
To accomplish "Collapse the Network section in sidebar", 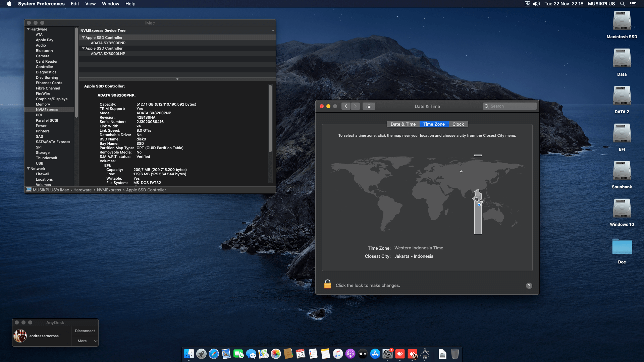I will point(29,169).
